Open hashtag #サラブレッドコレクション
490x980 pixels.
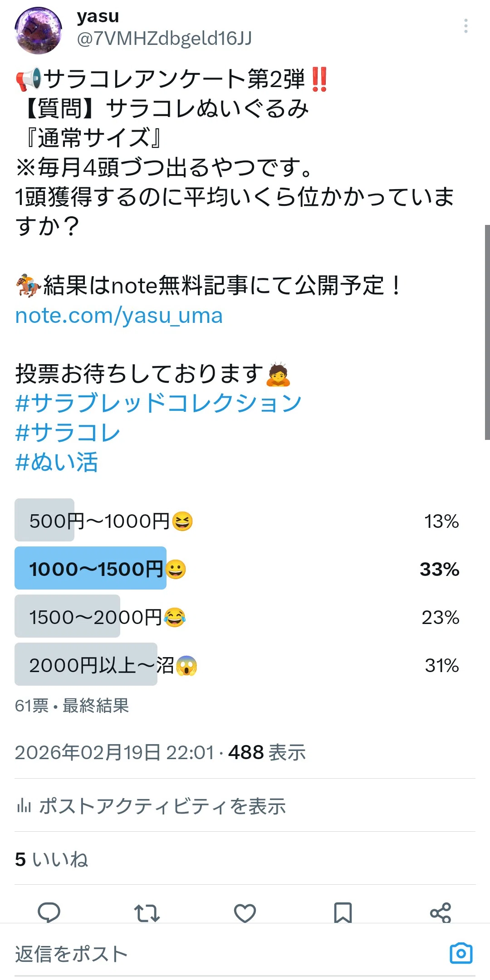coord(158,403)
